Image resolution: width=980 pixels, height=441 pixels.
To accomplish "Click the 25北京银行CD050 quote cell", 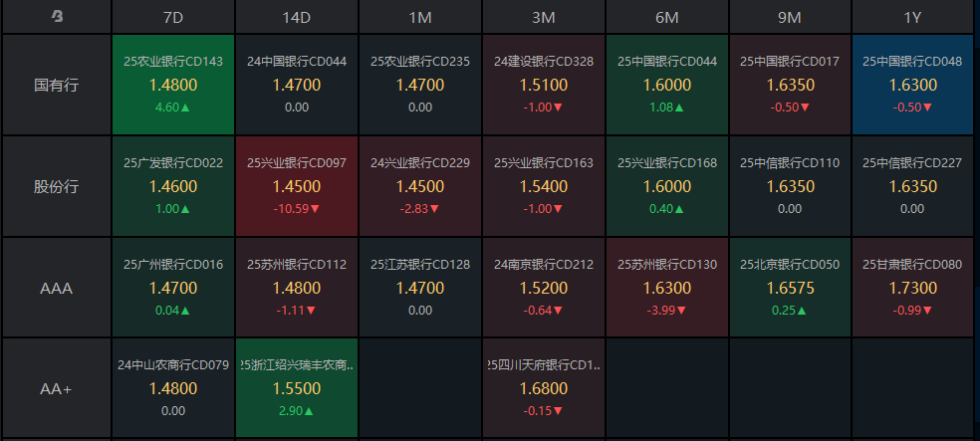I will click(x=791, y=288).
